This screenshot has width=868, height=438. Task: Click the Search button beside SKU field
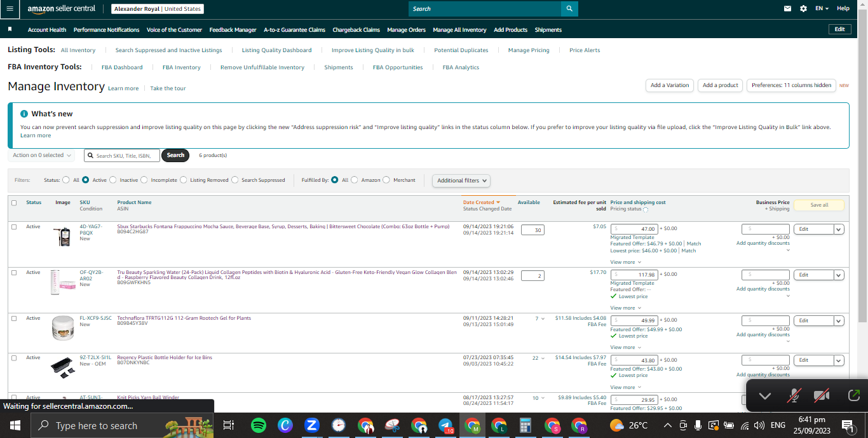(175, 155)
